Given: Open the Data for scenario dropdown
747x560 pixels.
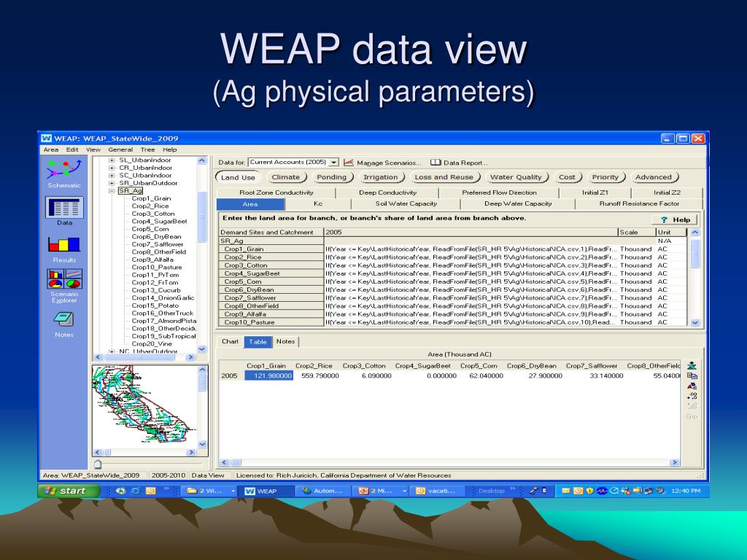Looking at the screenshot, I should click(x=334, y=163).
